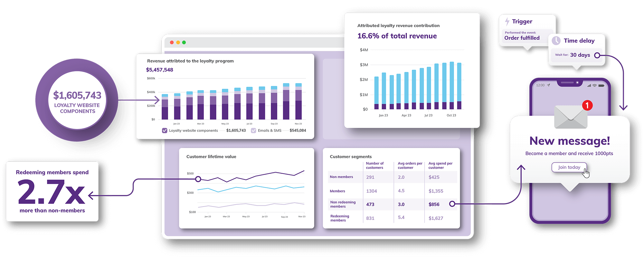Click the Avg spend per customer header

[x=440, y=165]
